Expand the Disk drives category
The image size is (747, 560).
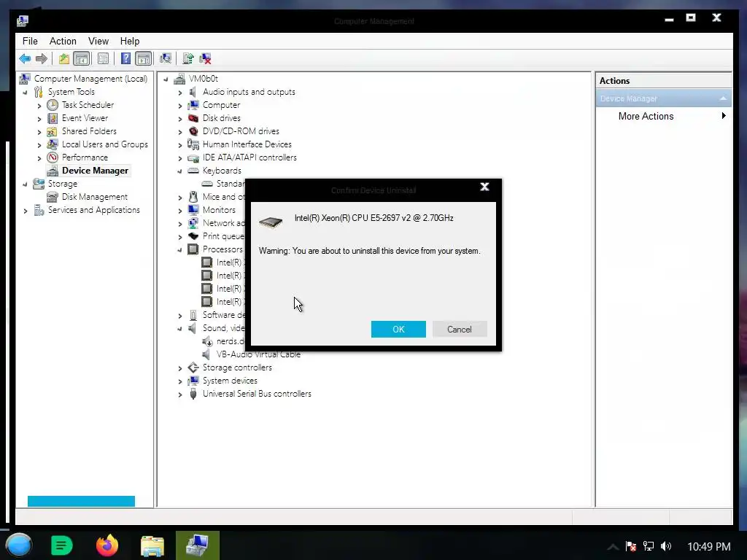[x=180, y=119]
